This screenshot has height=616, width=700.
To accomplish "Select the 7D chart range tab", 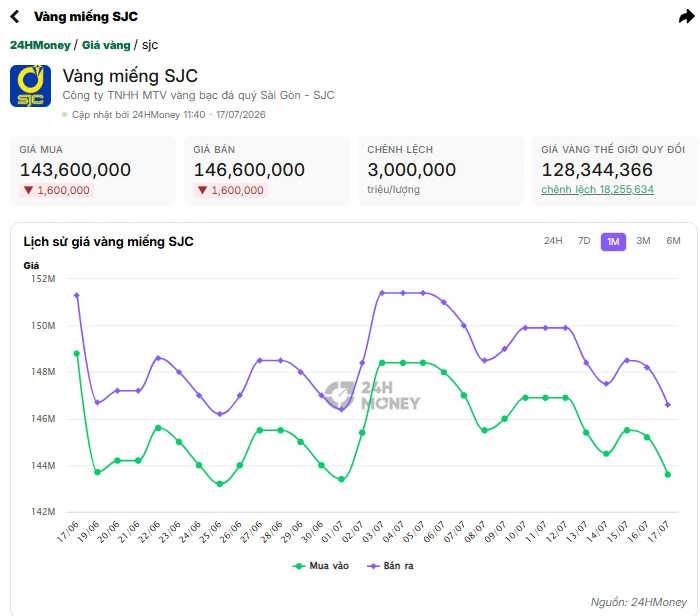I will pos(584,241).
